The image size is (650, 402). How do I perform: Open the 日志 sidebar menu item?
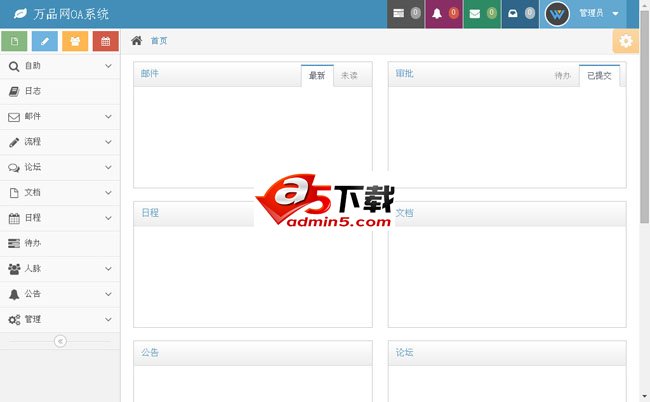tap(60, 91)
